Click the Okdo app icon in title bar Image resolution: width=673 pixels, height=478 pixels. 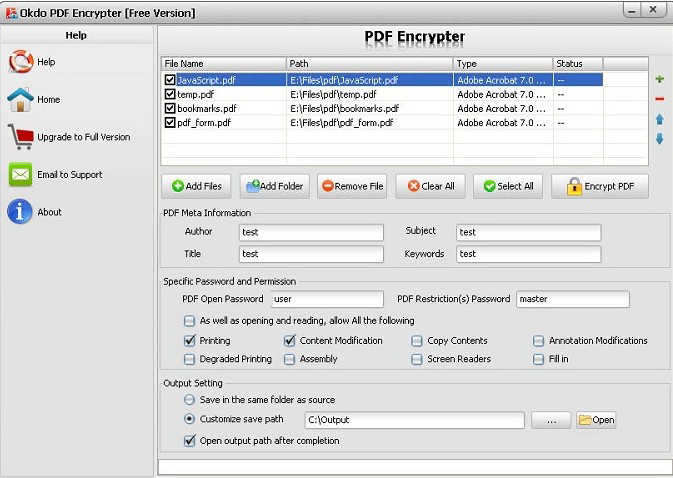tap(11, 13)
